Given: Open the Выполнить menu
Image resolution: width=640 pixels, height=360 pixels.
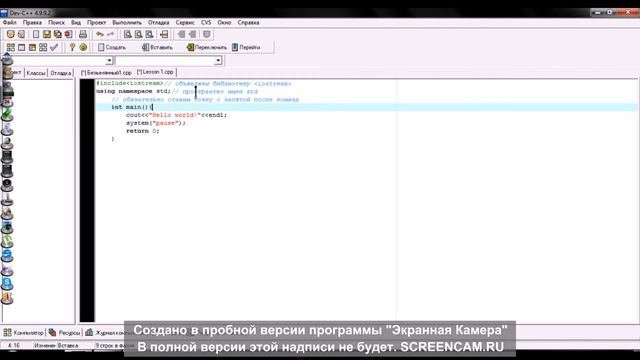Looking at the screenshot, I should (x=127, y=22).
